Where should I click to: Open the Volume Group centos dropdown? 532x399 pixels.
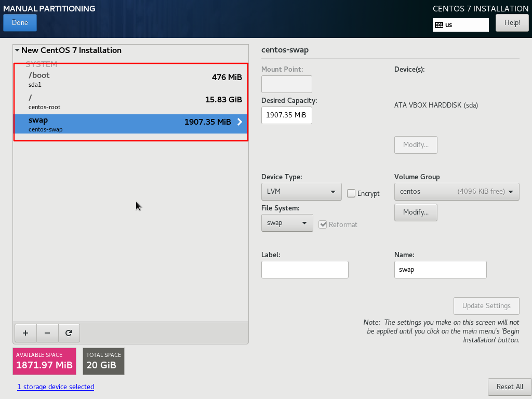(x=457, y=192)
